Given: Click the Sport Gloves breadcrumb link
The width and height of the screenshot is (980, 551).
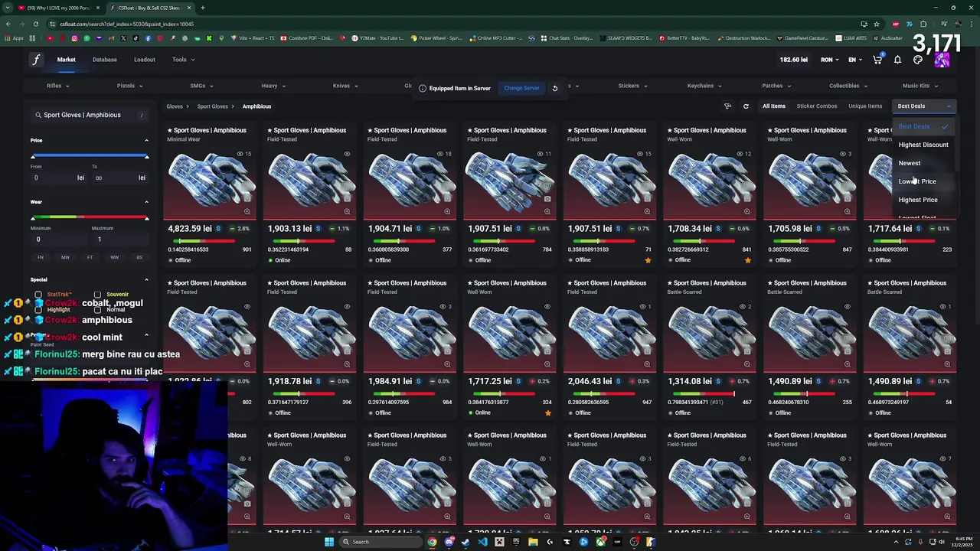Looking at the screenshot, I should [213, 106].
